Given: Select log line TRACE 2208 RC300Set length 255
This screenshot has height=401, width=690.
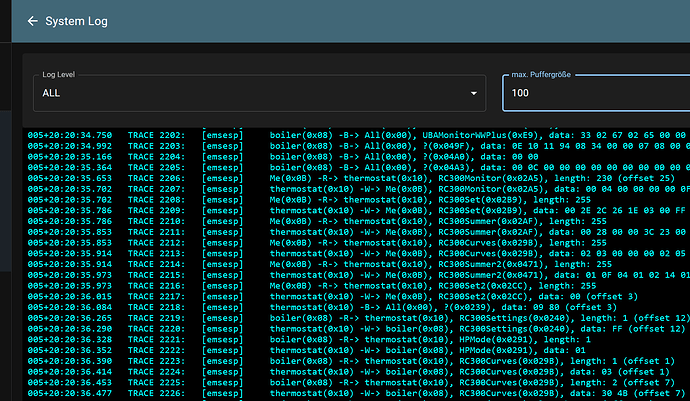Looking at the screenshot, I should pyautogui.click(x=309, y=200).
